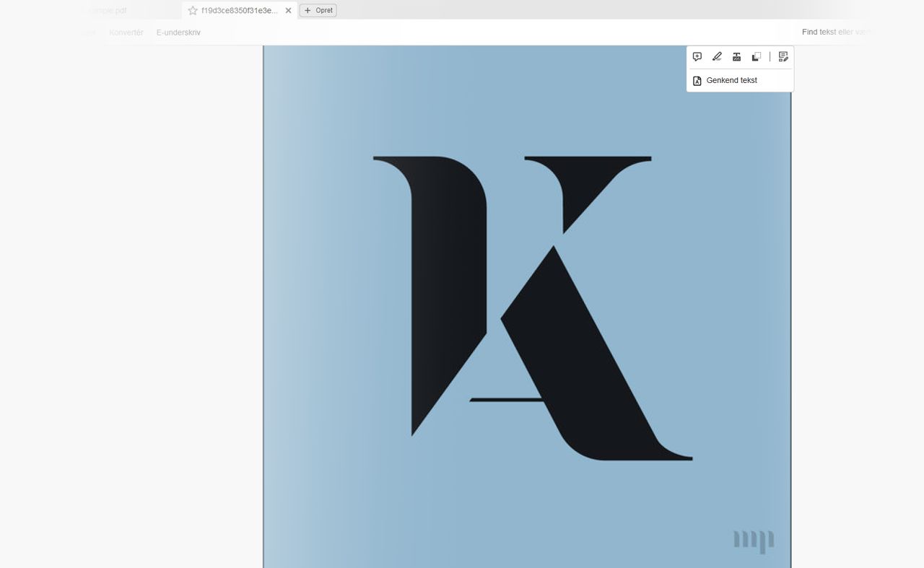Click the Genkend tekst document icon

click(x=697, y=81)
